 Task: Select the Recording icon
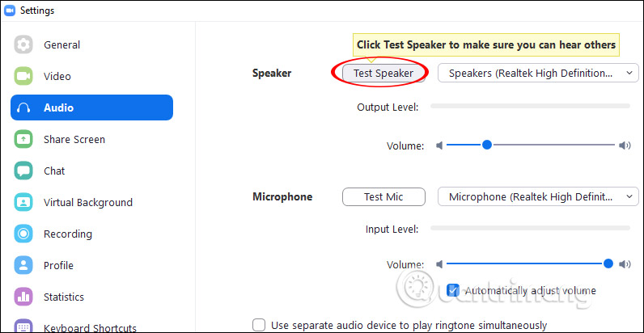[23, 234]
